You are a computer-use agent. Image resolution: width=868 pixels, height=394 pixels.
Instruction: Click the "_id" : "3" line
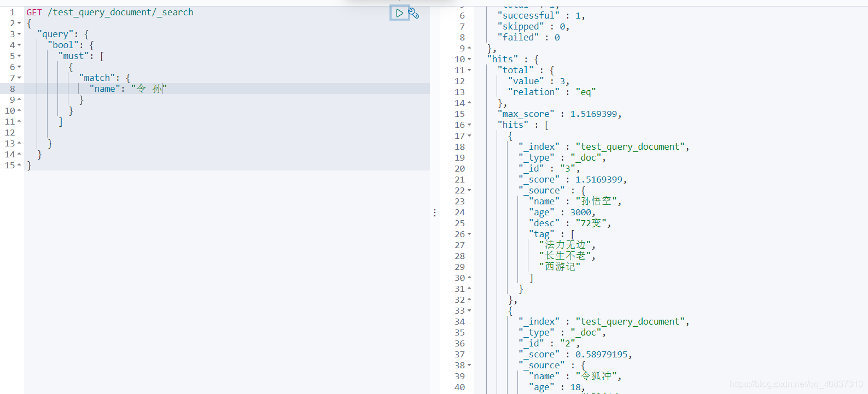(549, 168)
